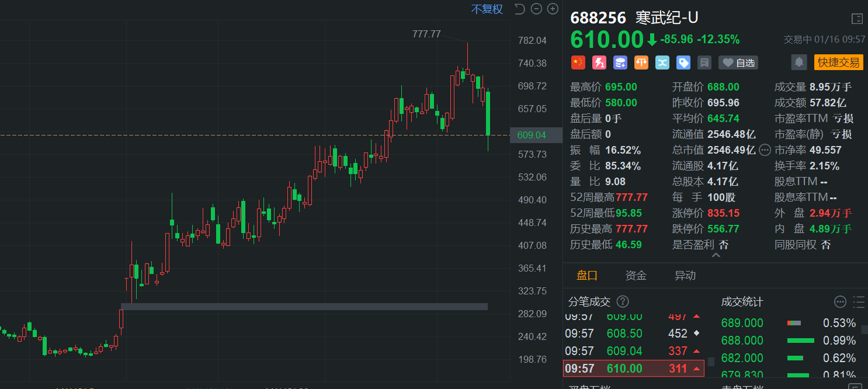Click help icon next to 分笔成交
This screenshot has height=389, width=868.
click(623, 301)
